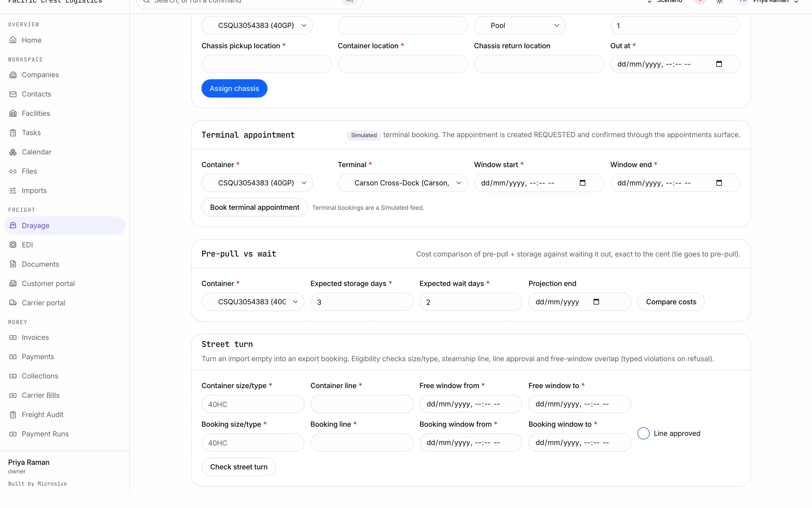Click the Tasks clipboard icon
Viewport: 812px width, 508px height.
(x=13, y=133)
